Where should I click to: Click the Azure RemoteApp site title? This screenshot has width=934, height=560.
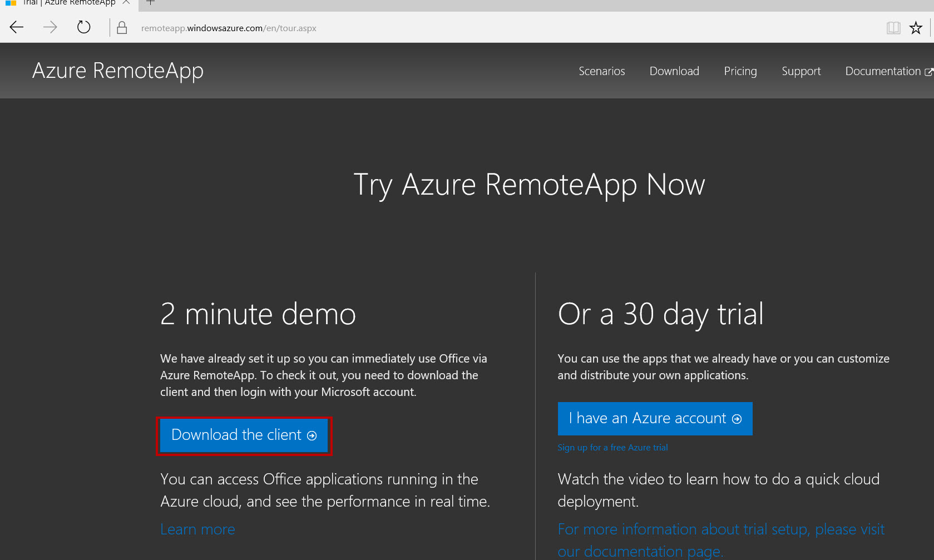[118, 71]
